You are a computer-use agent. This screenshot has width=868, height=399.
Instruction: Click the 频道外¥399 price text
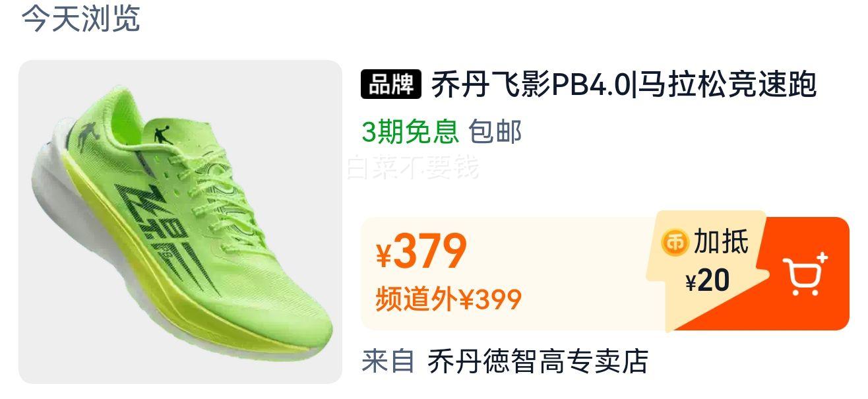coord(449,299)
